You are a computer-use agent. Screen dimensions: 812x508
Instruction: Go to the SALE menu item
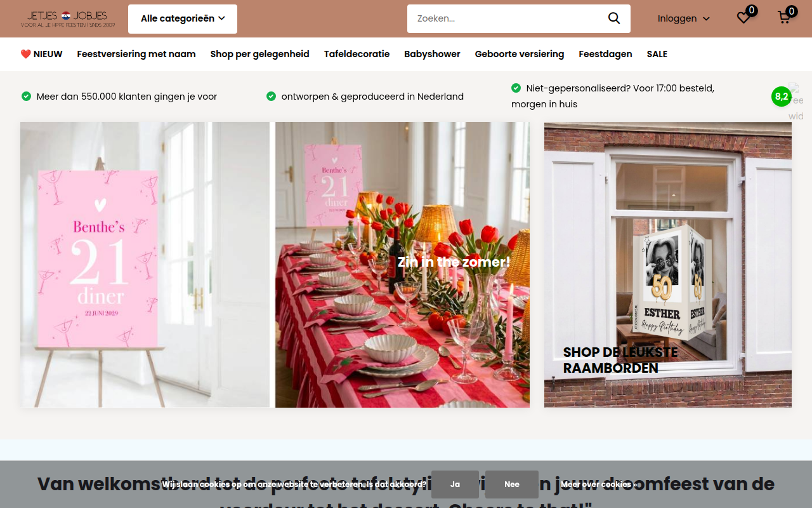tap(657, 54)
